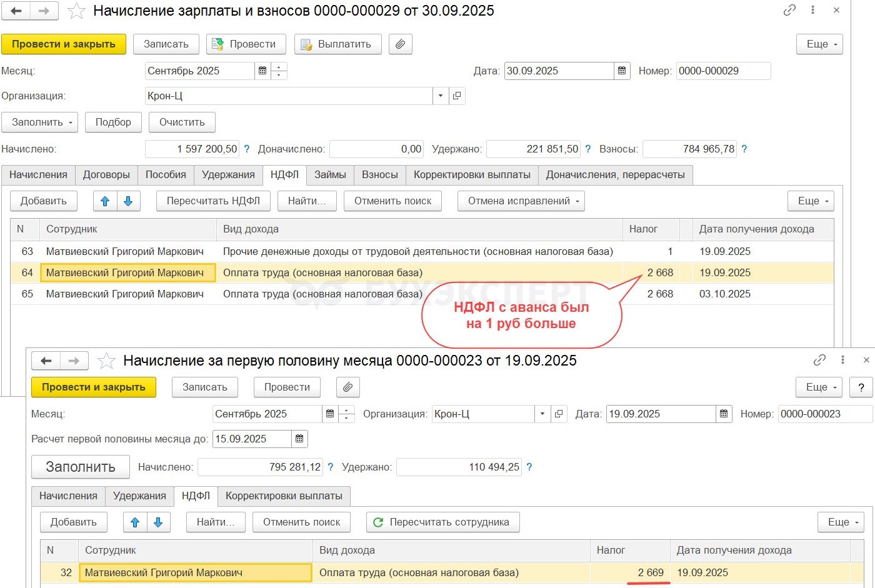Click Пересчитать сотрудника
The width and height of the screenshot is (875, 588).
(442, 522)
